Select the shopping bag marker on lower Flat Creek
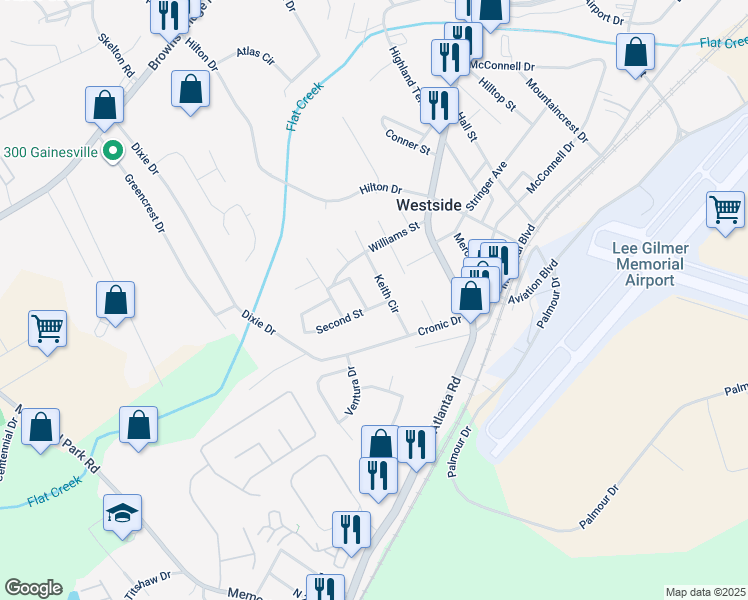Screen dimensions: 748x600 click(x=138, y=429)
